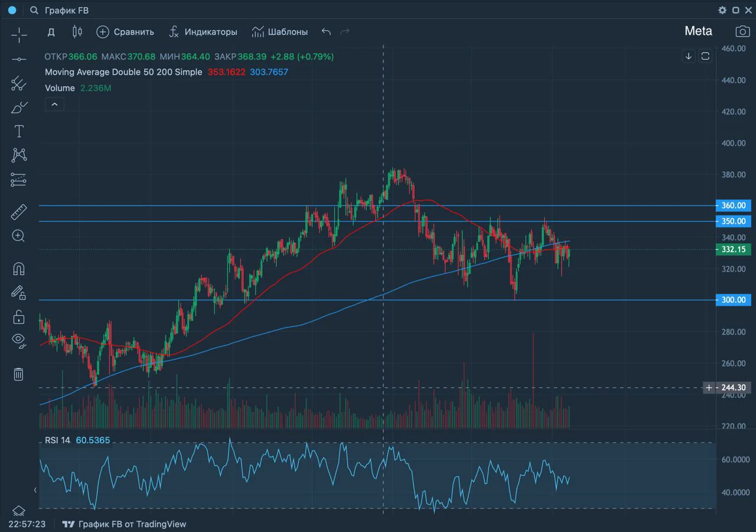Click the 460.00 price scale label
The height and width of the screenshot is (532, 756).
point(734,48)
